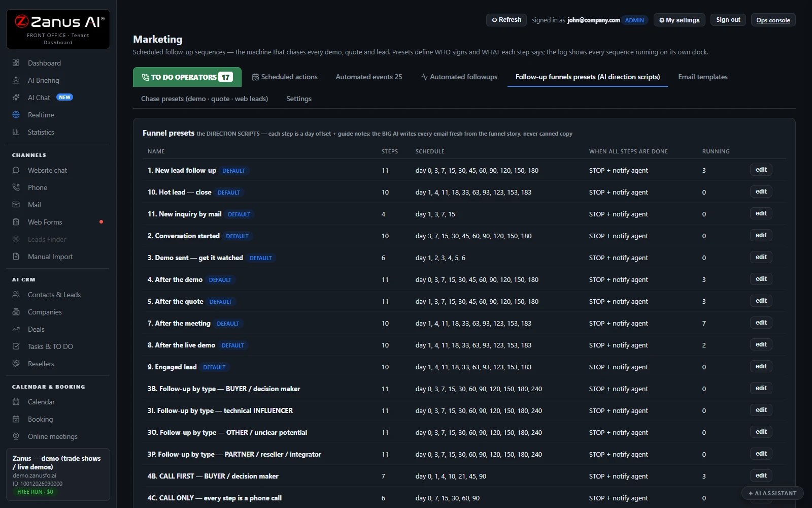Click the Booking calendar-check icon

click(16, 419)
